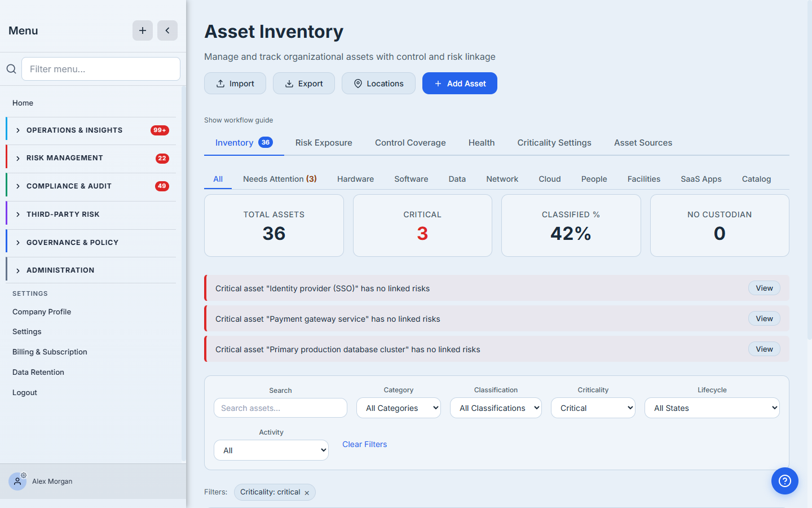Click Show workflow guide link
The width and height of the screenshot is (812, 508).
click(239, 120)
